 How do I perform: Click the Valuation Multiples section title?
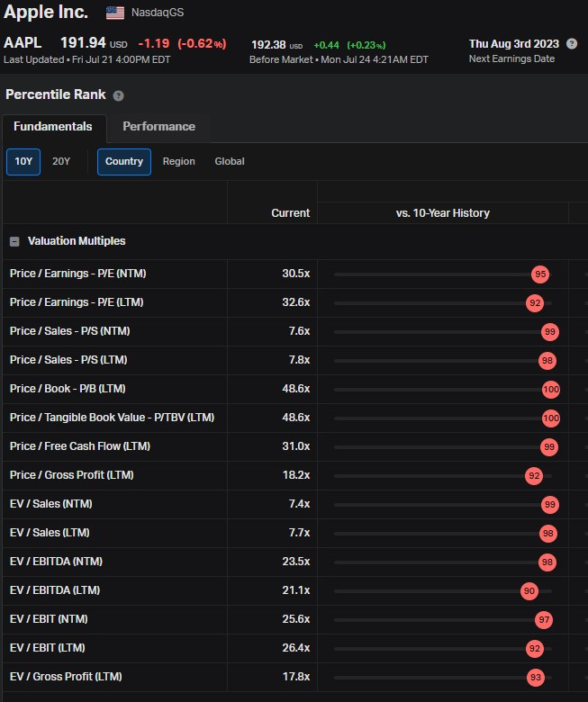[x=77, y=241]
